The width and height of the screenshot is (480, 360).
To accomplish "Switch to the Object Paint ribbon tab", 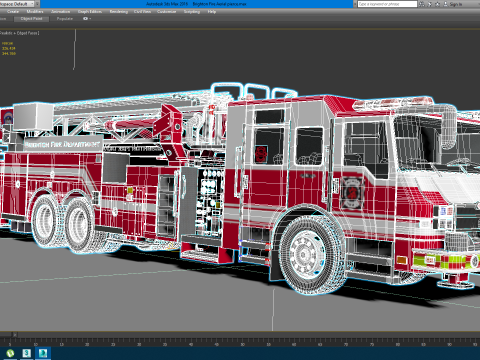I will pyautogui.click(x=31, y=19).
